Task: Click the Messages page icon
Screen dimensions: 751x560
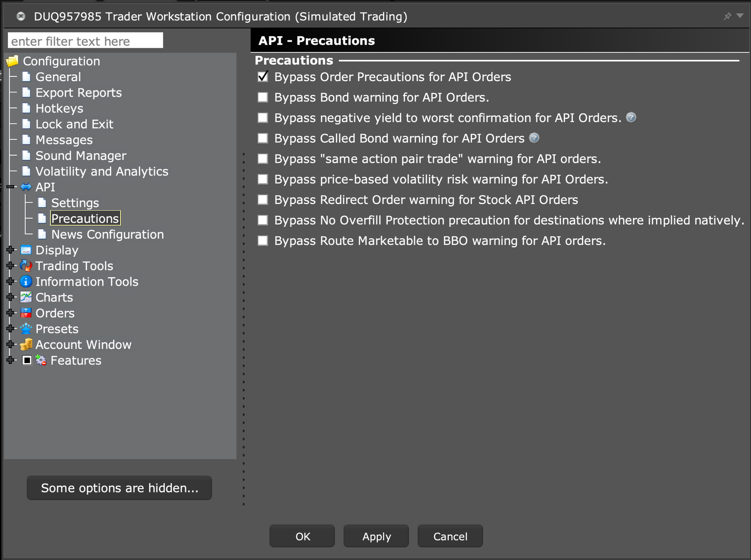Action: coord(26,140)
